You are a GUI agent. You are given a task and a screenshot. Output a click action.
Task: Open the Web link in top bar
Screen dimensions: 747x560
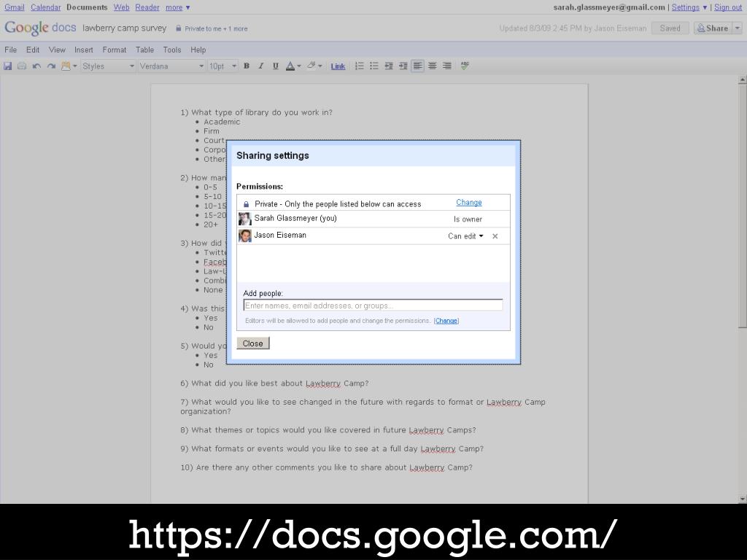tap(122, 7)
